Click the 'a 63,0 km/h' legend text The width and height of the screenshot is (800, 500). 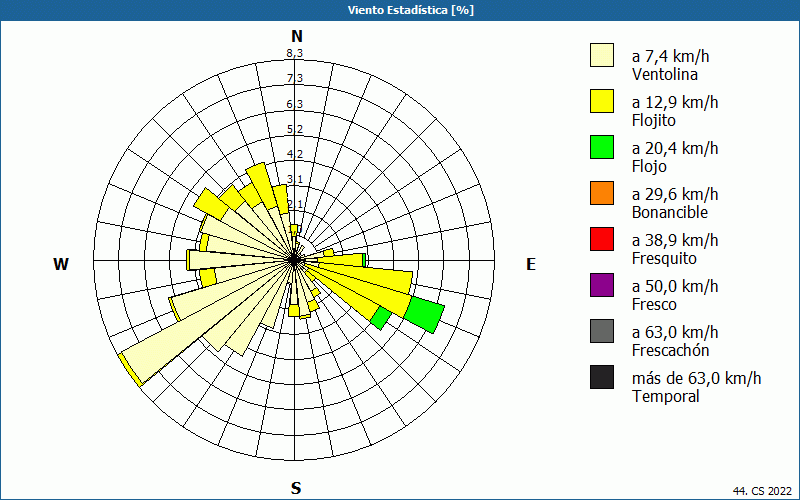pyautogui.click(x=675, y=332)
